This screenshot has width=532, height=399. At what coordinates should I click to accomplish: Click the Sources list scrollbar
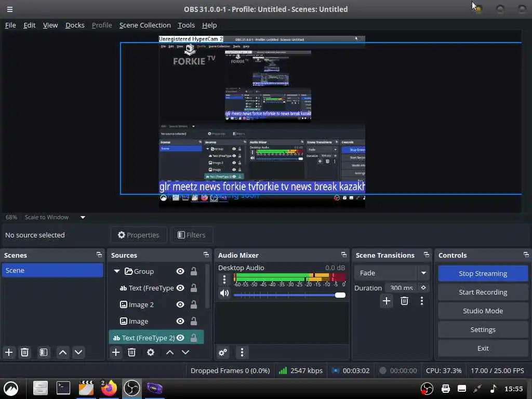[x=207, y=286]
